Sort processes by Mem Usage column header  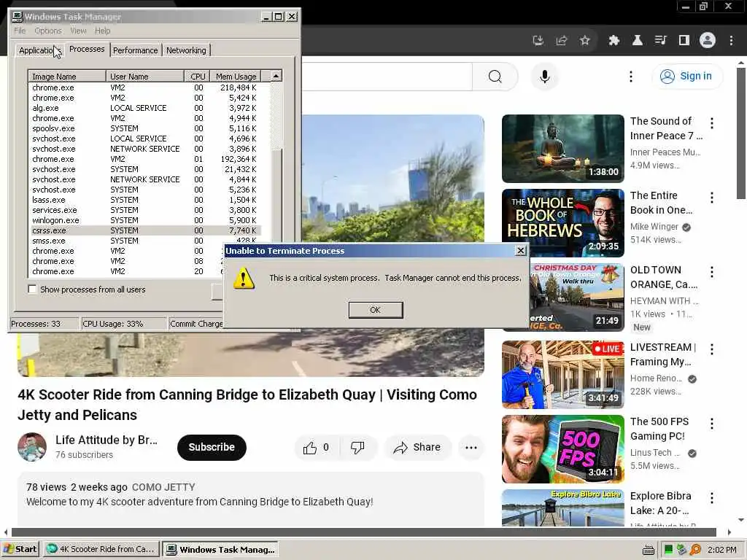tap(236, 76)
